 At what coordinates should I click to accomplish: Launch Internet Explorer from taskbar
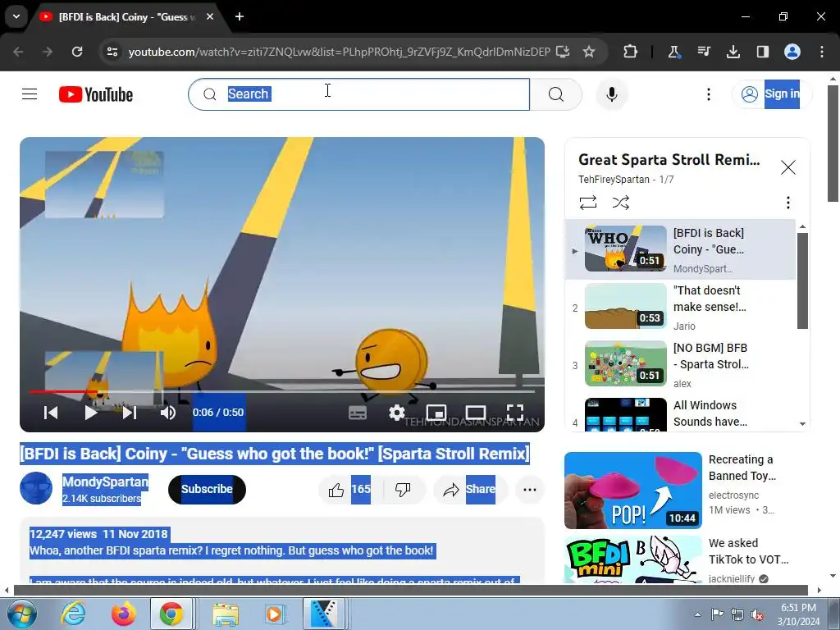coord(73,614)
